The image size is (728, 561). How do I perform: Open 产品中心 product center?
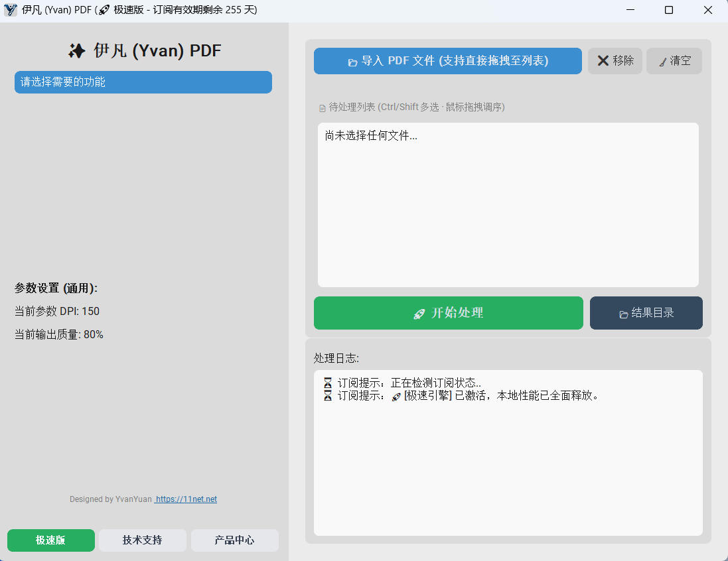click(x=235, y=540)
